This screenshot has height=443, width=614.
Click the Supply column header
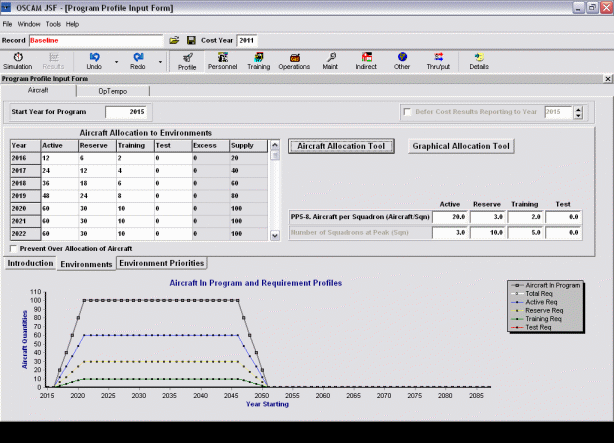248,146
